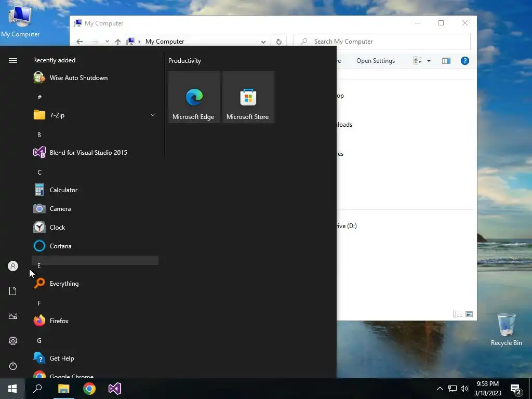Launch the Everything search app
The image size is (532, 399).
pos(95,283)
